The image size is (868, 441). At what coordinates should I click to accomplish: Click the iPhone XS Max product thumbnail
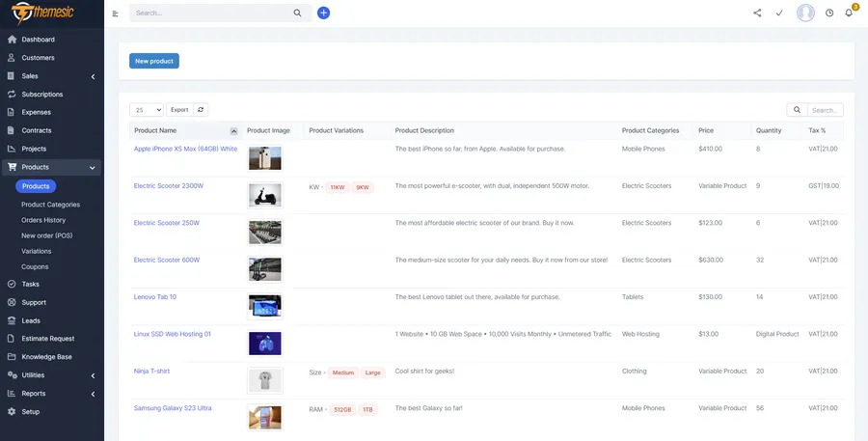point(264,158)
